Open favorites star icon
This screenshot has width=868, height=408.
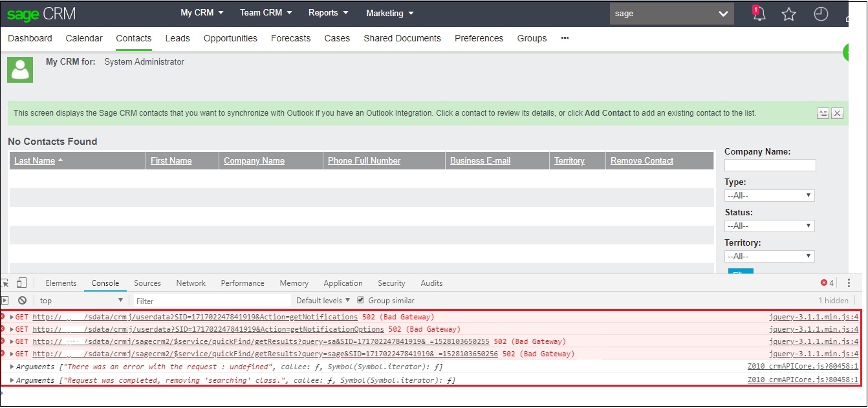pyautogui.click(x=788, y=14)
